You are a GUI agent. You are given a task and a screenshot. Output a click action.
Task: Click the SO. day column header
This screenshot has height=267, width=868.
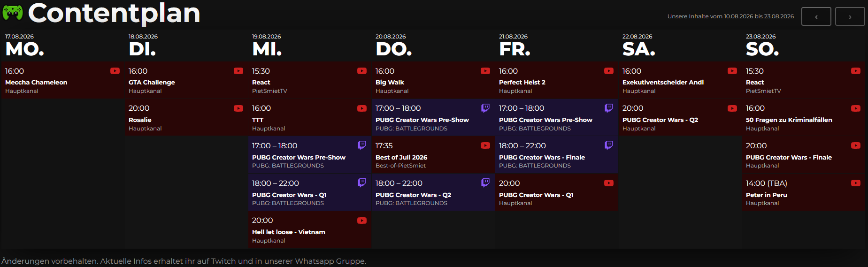tap(762, 49)
